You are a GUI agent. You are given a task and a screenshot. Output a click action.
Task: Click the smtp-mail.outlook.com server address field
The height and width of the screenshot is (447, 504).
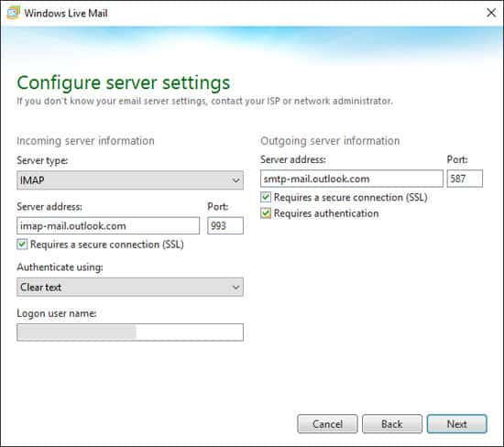352,179
